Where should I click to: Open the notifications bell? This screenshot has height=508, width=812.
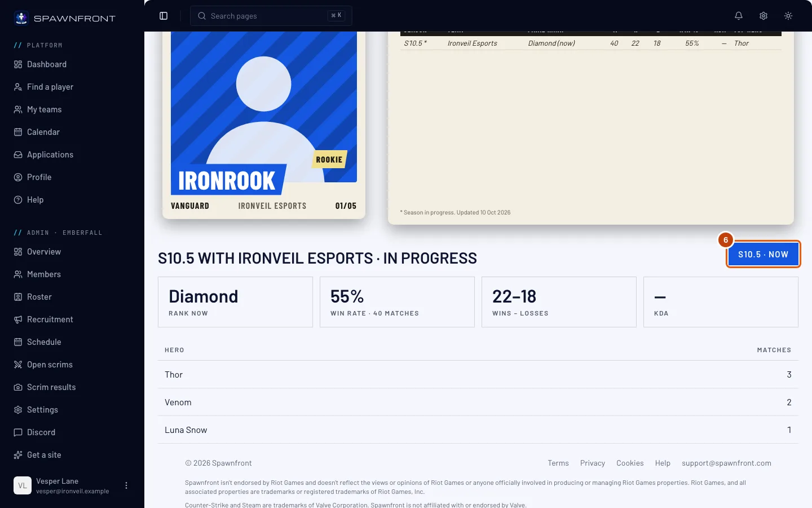(x=739, y=16)
